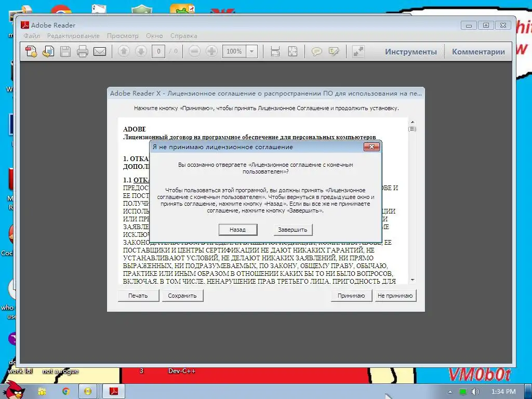The width and height of the screenshot is (532, 399).
Task: Open the zoom level dropdown arrow
Action: (x=252, y=51)
